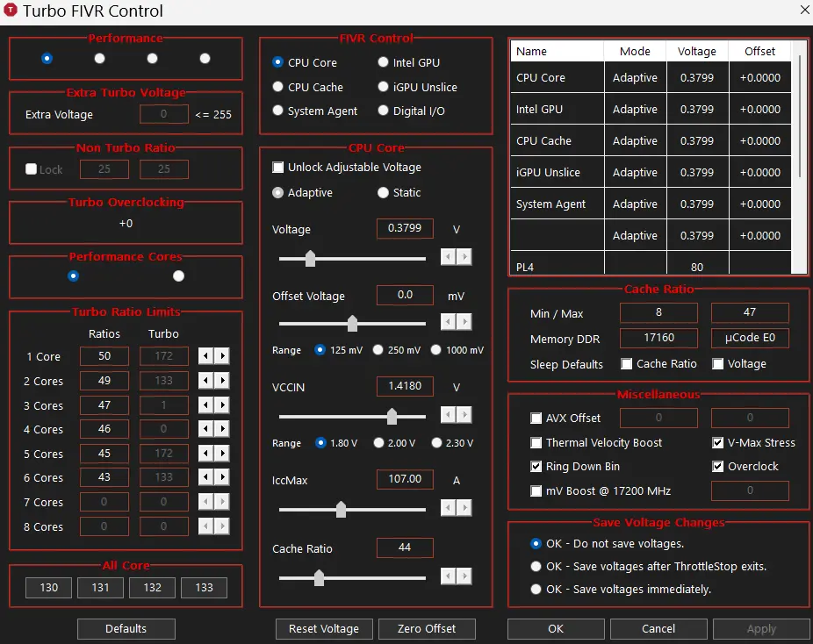This screenshot has height=644, width=813.
Task: Click All Core 133 button
Action: pyautogui.click(x=204, y=588)
